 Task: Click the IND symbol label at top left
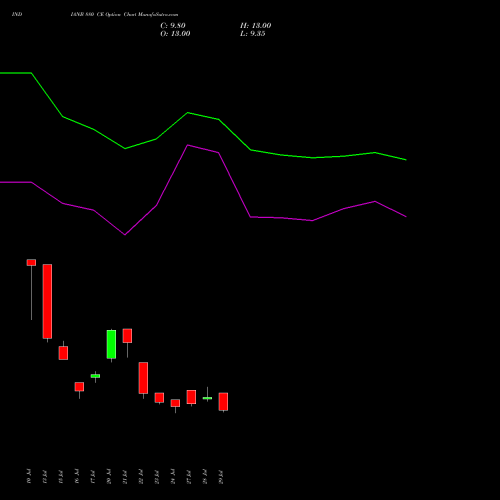(x=17, y=14)
